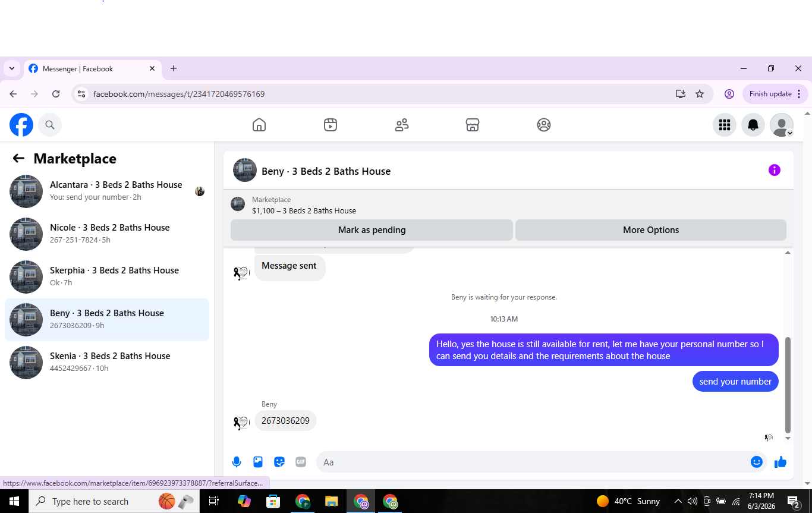The width and height of the screenshot is (812, 513).
Task: Open the emoji picker in message box
Action: [x=757, y=462]
